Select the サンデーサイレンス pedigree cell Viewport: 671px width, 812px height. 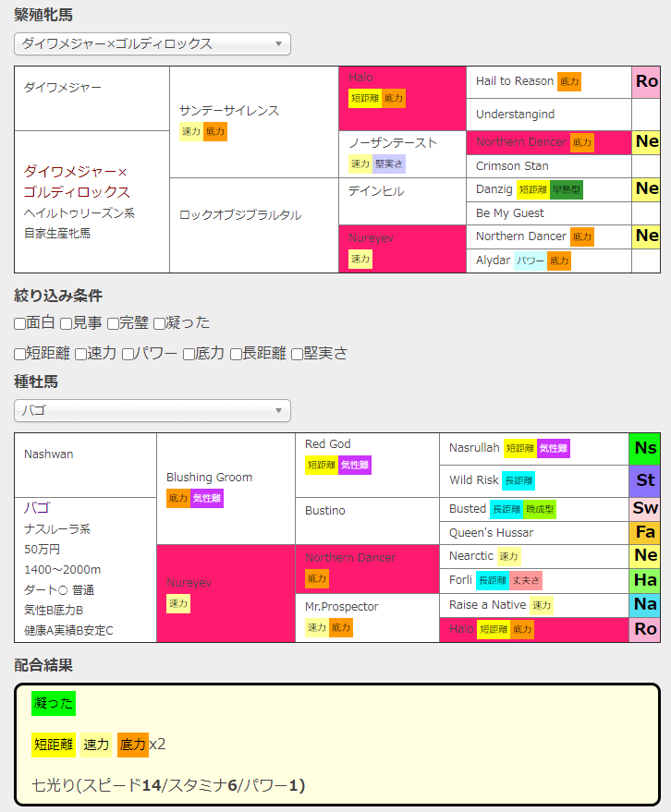pyautogui.click(x=254, y=121)
